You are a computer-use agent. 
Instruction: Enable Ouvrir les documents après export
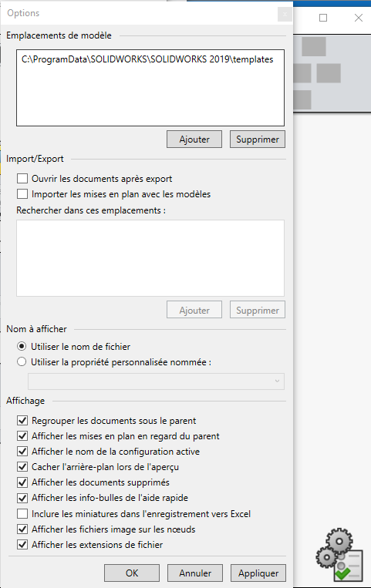click(x=22, y=179)
